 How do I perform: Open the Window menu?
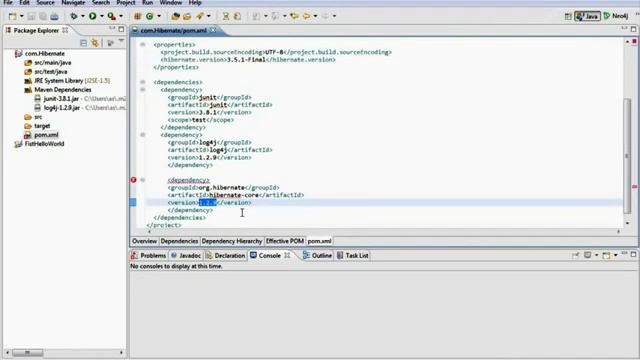pos(171,2)
